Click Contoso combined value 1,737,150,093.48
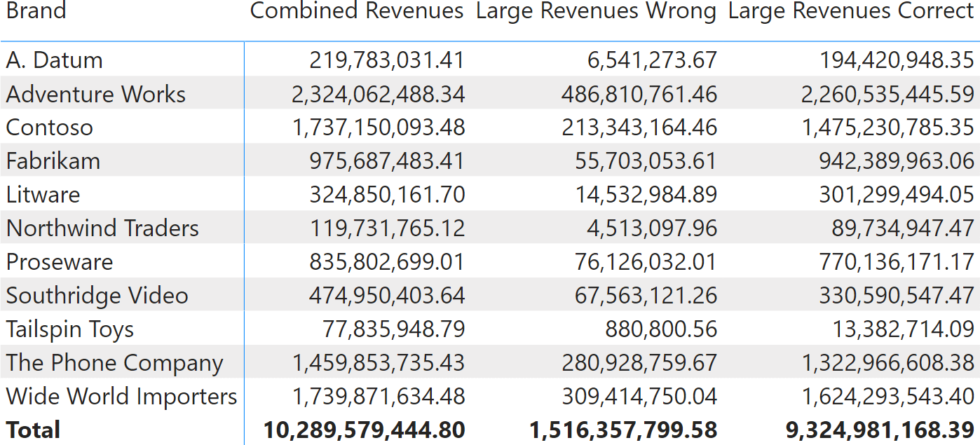 [379, 128]
